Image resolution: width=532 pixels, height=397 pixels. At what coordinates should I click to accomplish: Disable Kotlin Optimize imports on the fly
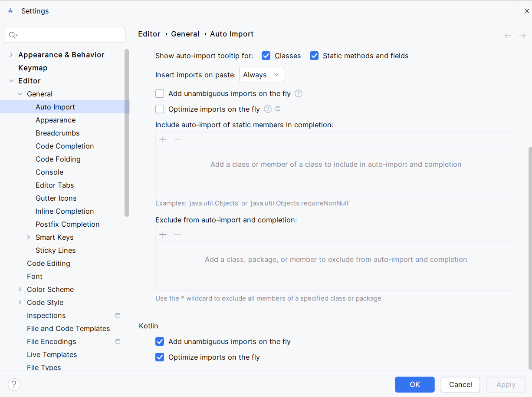pyautogui.click(x=160, y=357)
